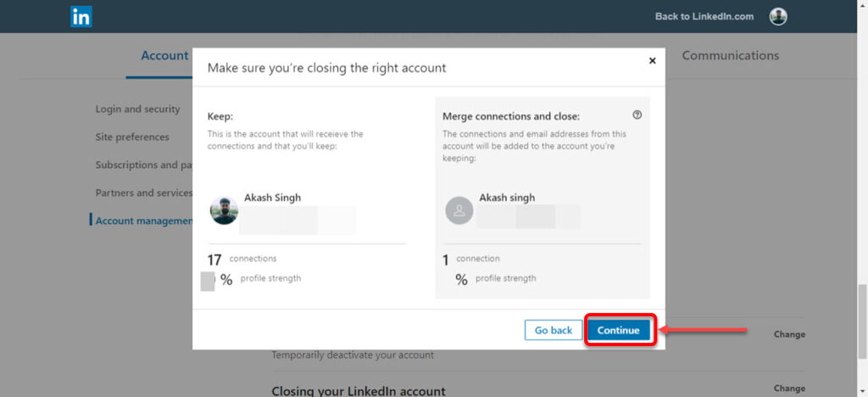Switch to the Communications tab

[x=730, y=55]
